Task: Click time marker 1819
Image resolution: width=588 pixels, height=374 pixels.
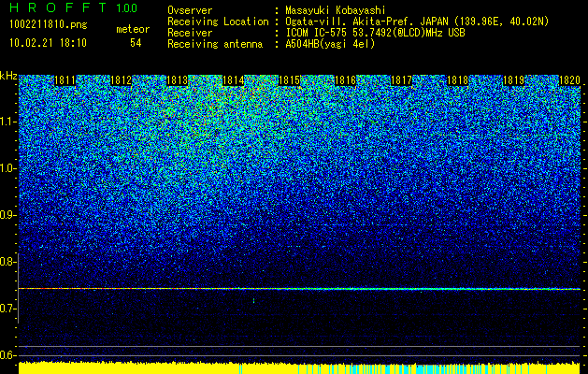Action: pyautogui.click(x=513, y=80)
